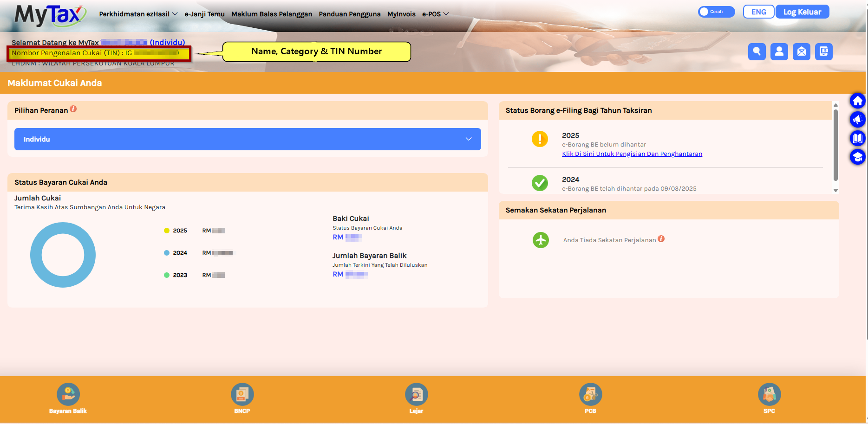Expand the e-POS dropdown menu
Image resolution: width=868 pixels, height=424 pixels.
click(x=435, y=14)
